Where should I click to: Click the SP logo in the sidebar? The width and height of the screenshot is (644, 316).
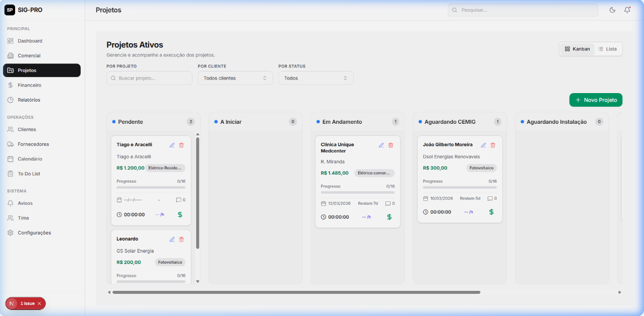click(x=9, y=10)
